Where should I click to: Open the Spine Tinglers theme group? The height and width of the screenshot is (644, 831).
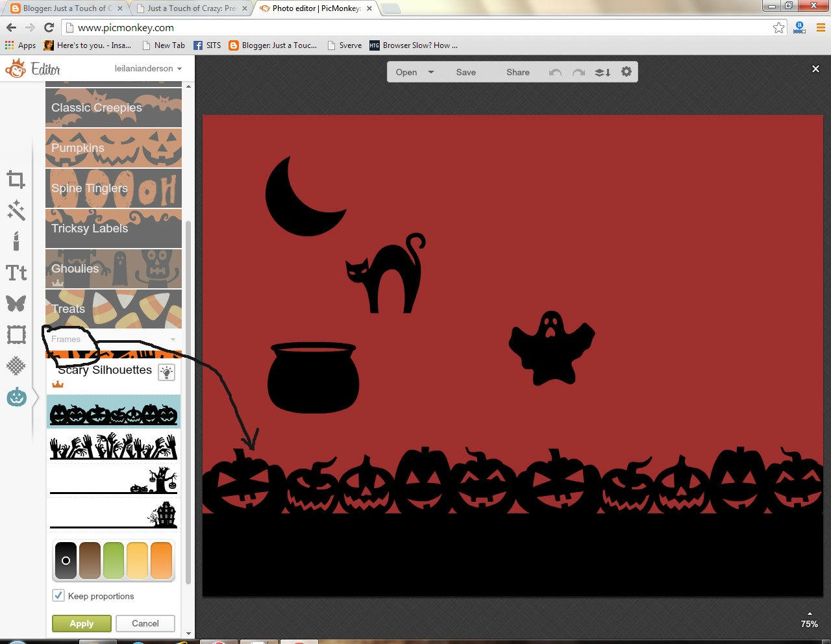(114, 188)
